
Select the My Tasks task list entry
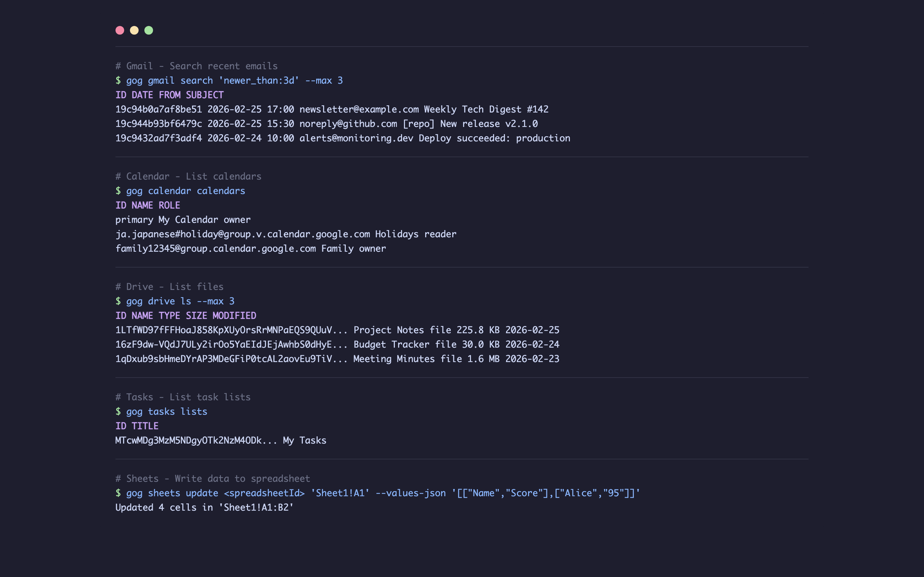click(221, 440)
